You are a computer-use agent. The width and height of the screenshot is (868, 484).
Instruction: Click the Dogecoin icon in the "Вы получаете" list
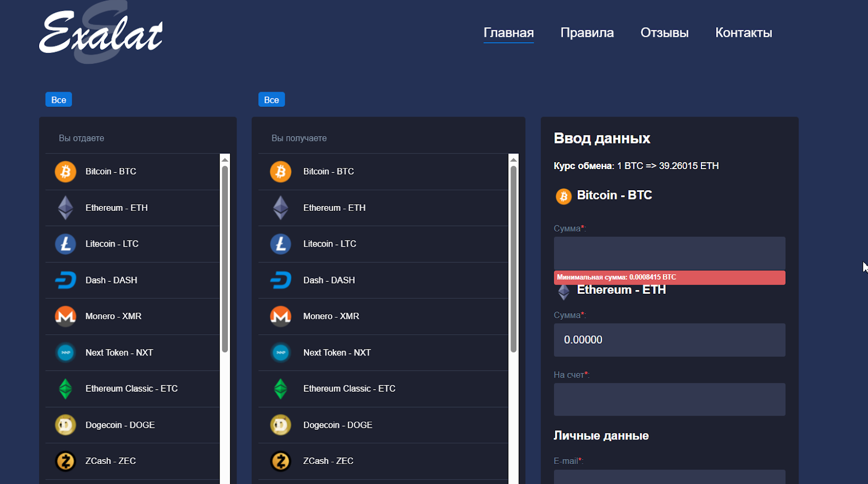tap(280, 425)
